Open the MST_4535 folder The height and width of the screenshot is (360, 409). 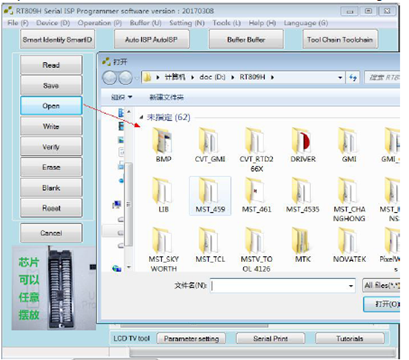303,195
